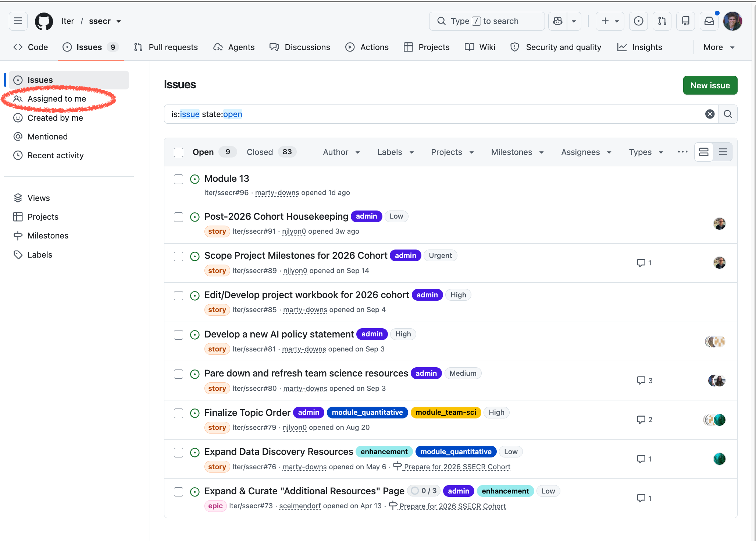Viewport: 756px width, 541px height.
Task: Open the notifications inbox icon
Action: tap(709, 21)
